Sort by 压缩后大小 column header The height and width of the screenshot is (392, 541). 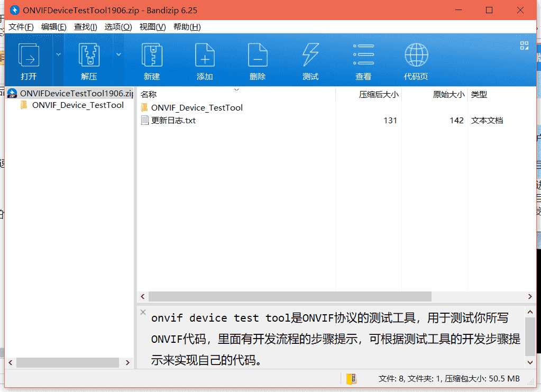tap(379, 94)
